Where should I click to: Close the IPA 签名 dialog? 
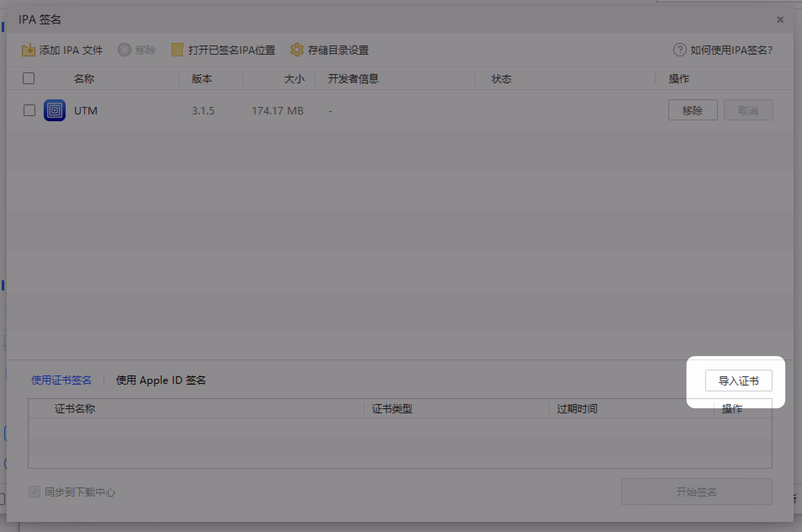[780, 20]
